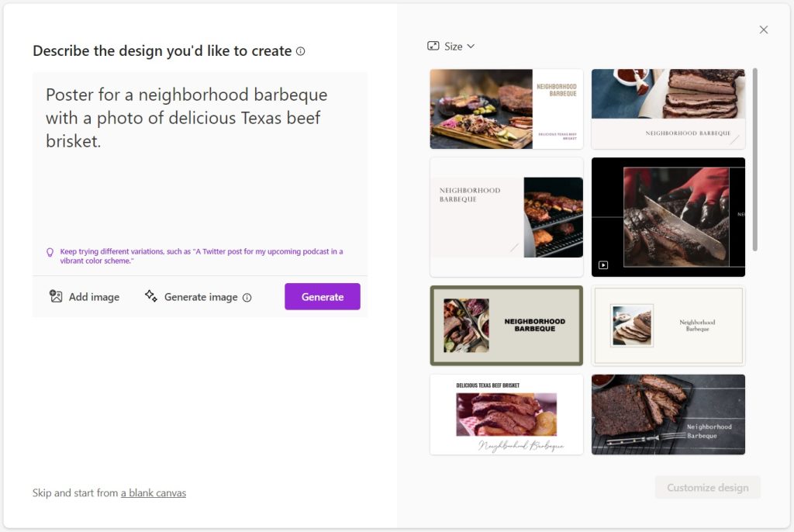
Task: Select the design with grilled ribs on a smoker
Action: click(506, 217)
